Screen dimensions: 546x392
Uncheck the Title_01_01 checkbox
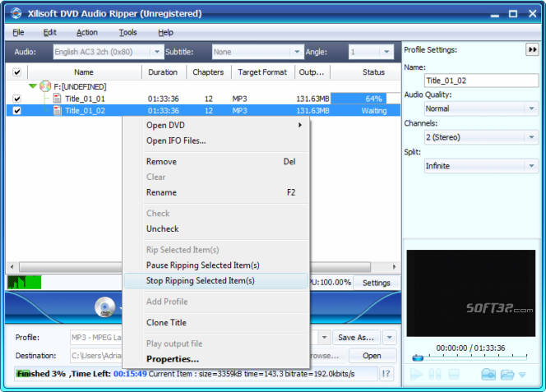coord(16,99)
